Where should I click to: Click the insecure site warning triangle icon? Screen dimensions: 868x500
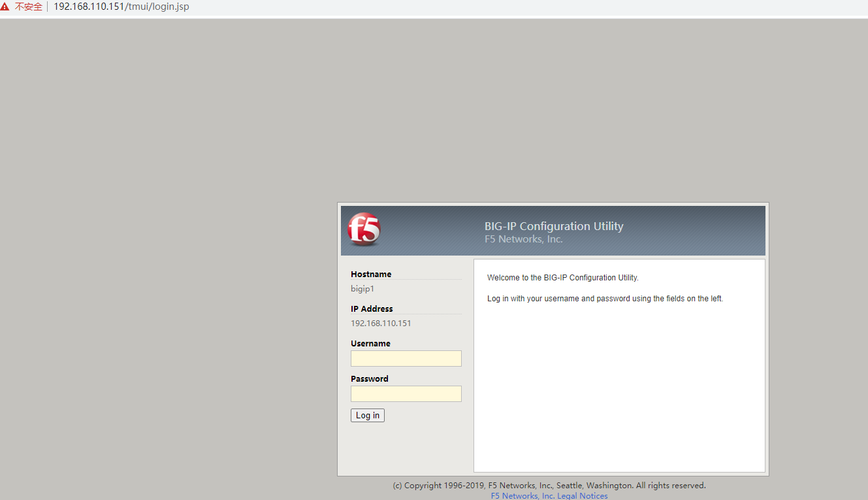click(x=5, y=7)
